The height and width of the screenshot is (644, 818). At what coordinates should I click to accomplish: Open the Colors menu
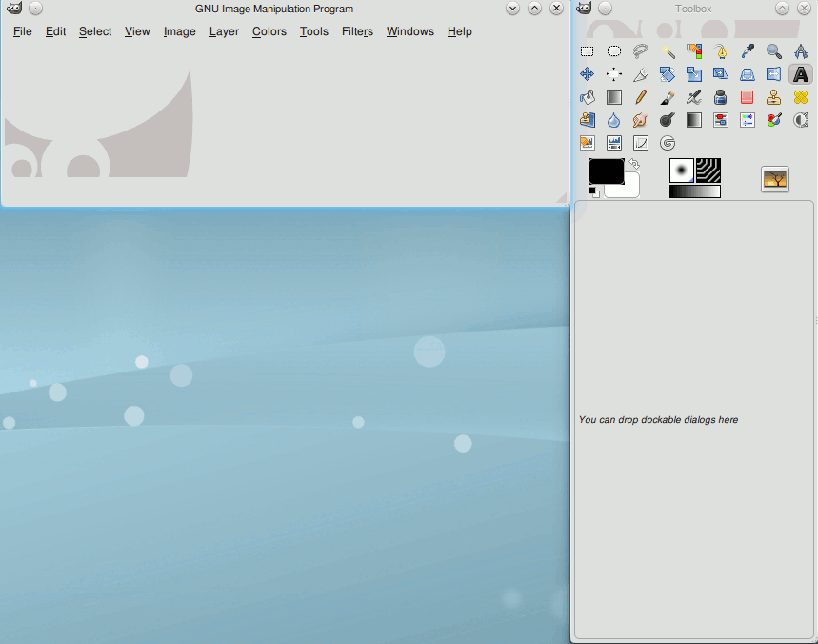[269, 31]
